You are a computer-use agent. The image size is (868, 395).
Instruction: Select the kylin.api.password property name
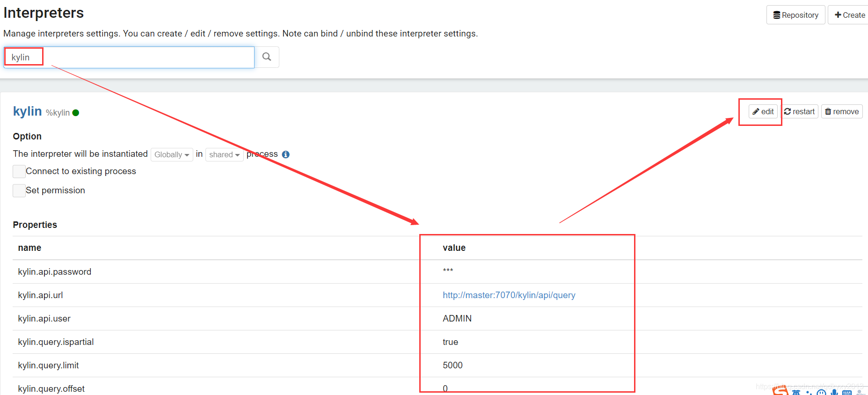pos(55,272)
